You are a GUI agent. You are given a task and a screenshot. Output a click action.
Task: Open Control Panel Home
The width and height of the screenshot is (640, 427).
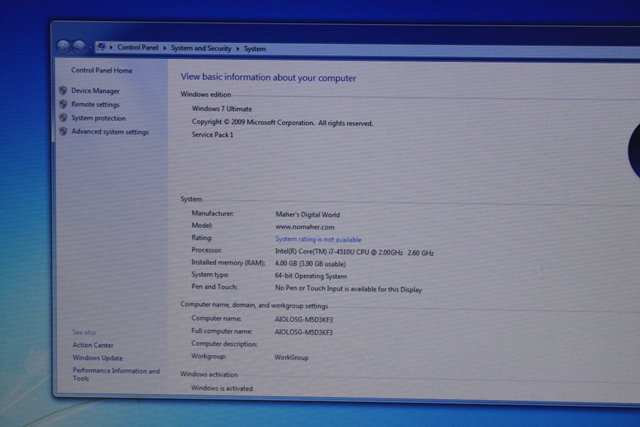point(102,70)
